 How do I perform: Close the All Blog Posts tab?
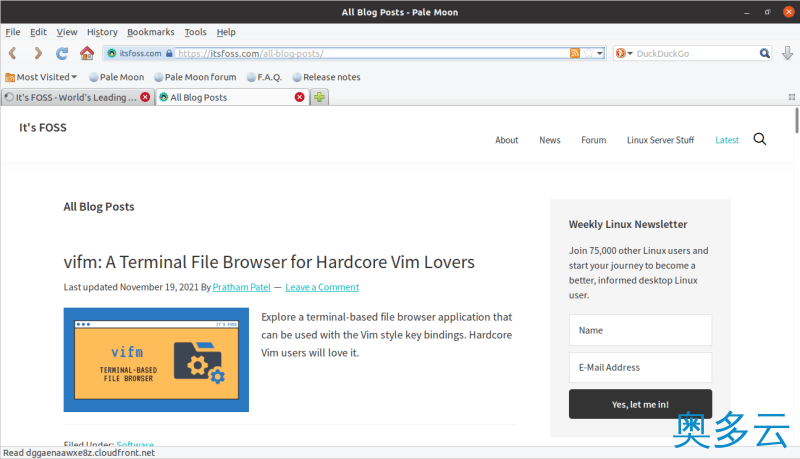coord(299,97)
